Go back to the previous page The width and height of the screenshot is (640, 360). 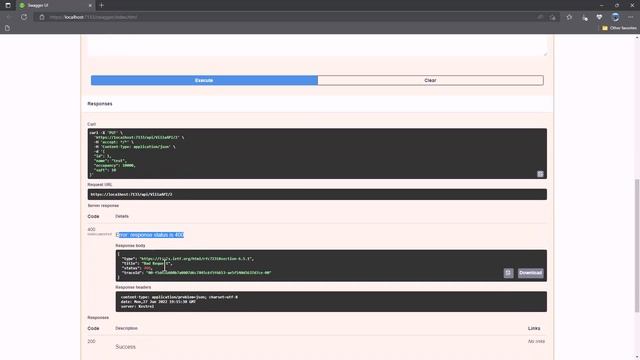pyautogui.click(x=9, y=17)
